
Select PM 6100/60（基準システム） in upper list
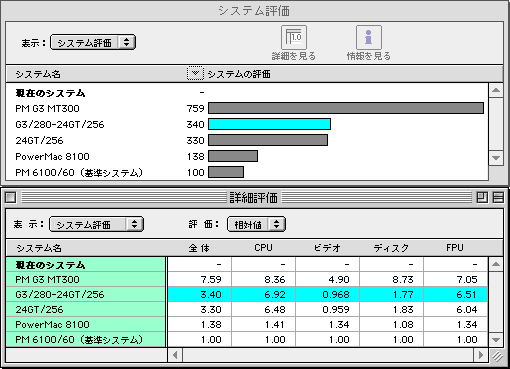pyautogui.click(x=79, y=172)
